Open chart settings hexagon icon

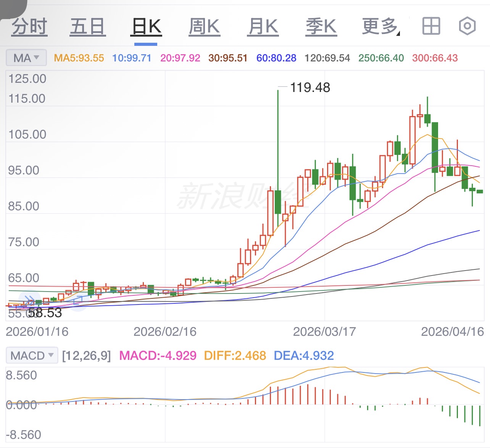point(467,26)
